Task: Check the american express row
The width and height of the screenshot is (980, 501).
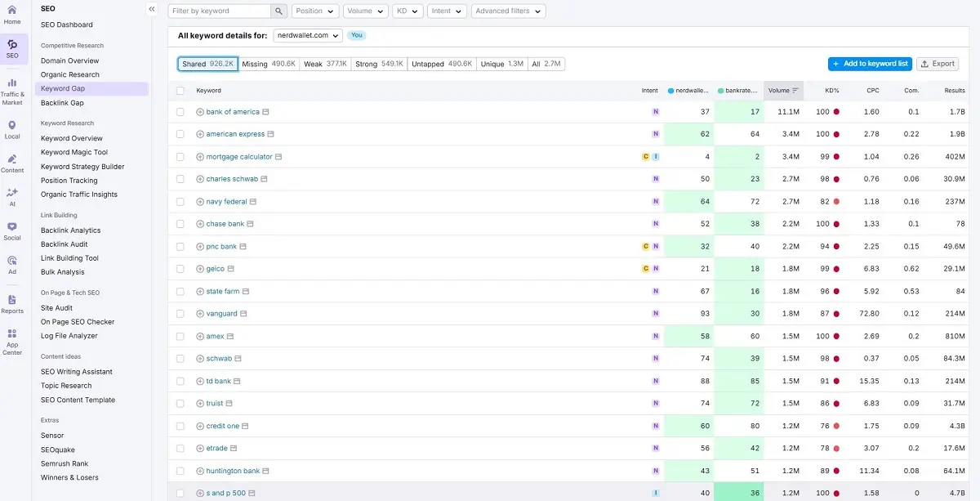Action: click(x=180, y=134)
